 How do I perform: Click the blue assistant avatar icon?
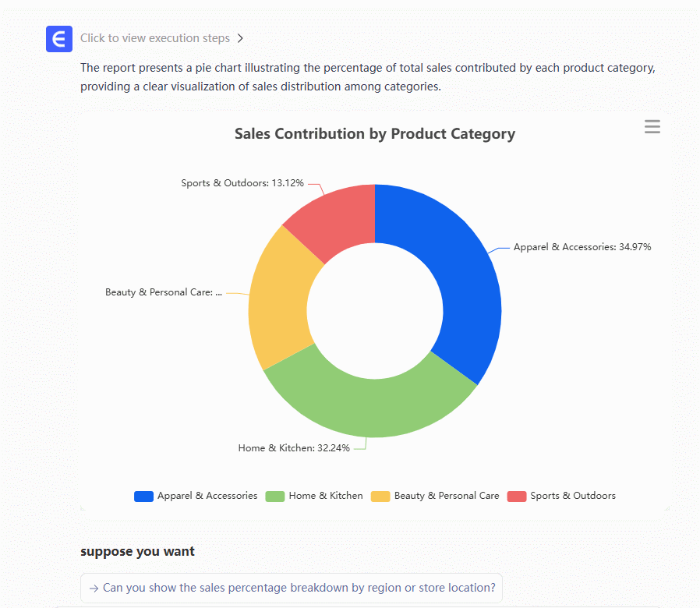(x=59, y=38)
